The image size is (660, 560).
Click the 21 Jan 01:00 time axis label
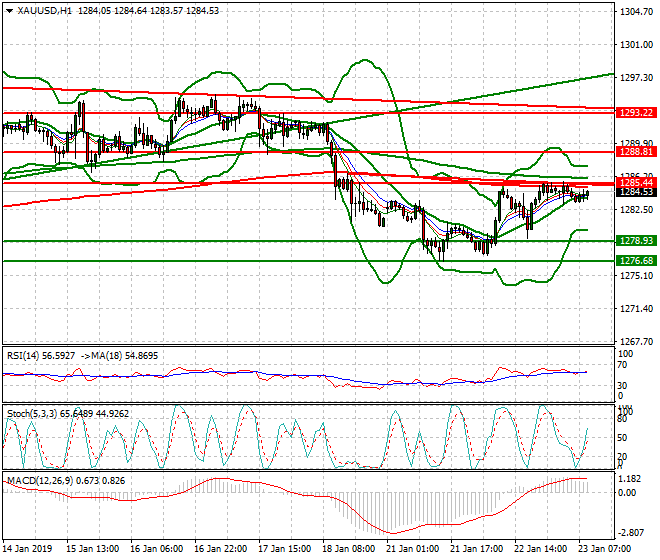(x=413, y=549)
